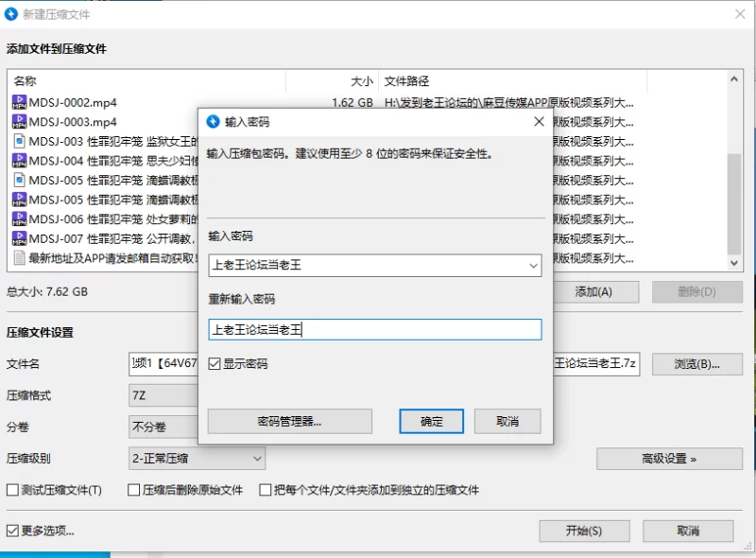Tick the 压缩后删除原始文件 checkbox
756x558 pixels.
pos(133,490)
